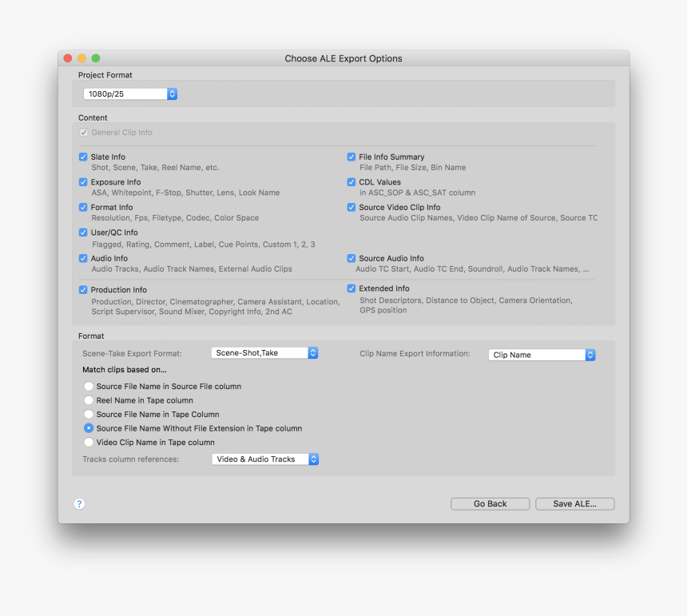
Task: Select Reel Name in Tape column
Action: click(89, 400)
